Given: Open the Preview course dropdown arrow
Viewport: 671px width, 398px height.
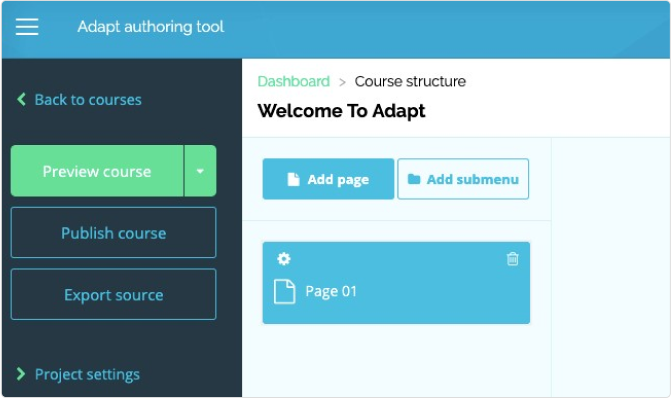Looking at the screenshot, I should point(200,171).
